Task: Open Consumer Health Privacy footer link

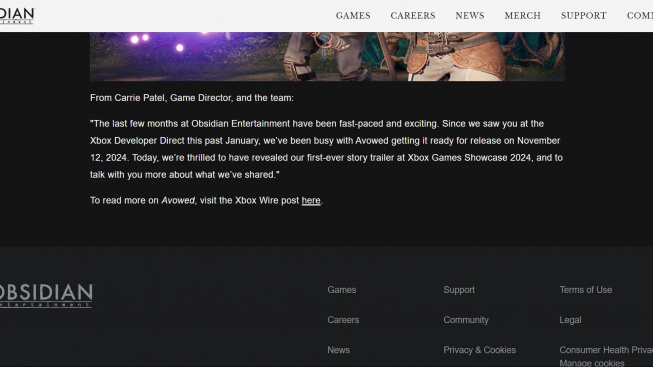Action: point(606,350)
